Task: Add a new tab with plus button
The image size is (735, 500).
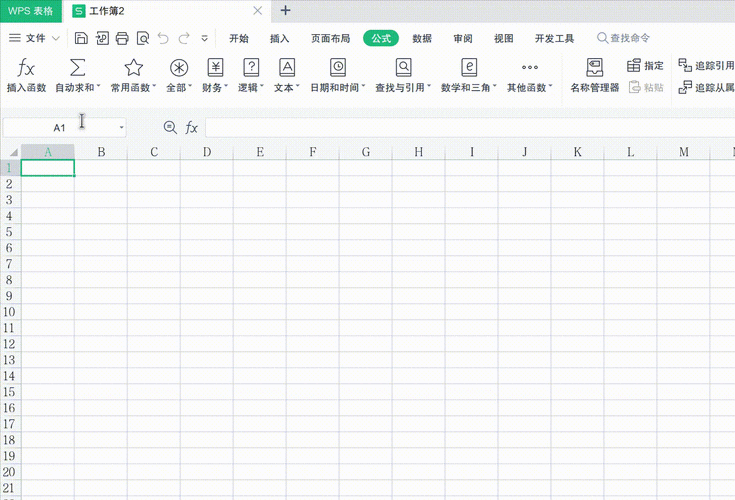Action: tap(285, 10)
